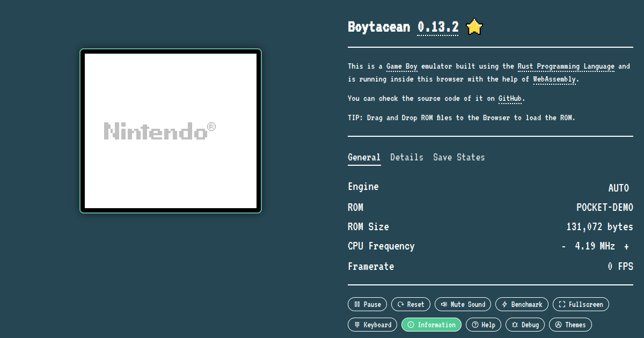Click the Engine label

point(363,187)
